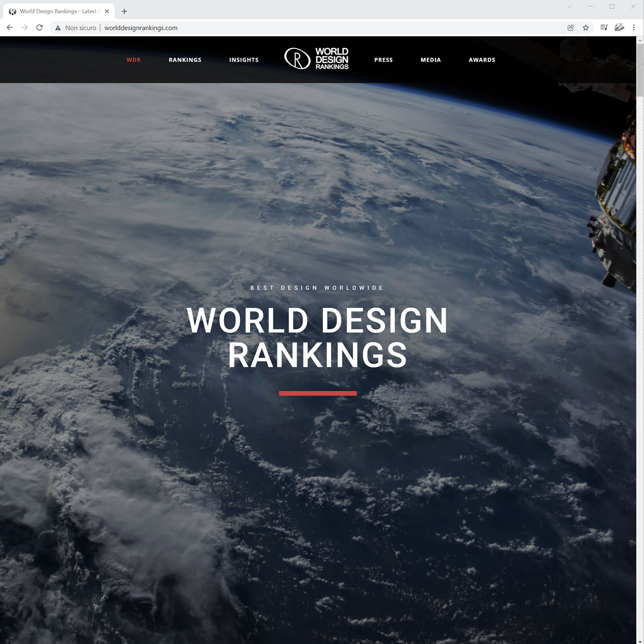Click the extension icon beside the media control
Viewport: 644px width, 644px height.
click(x=619, y=28)
